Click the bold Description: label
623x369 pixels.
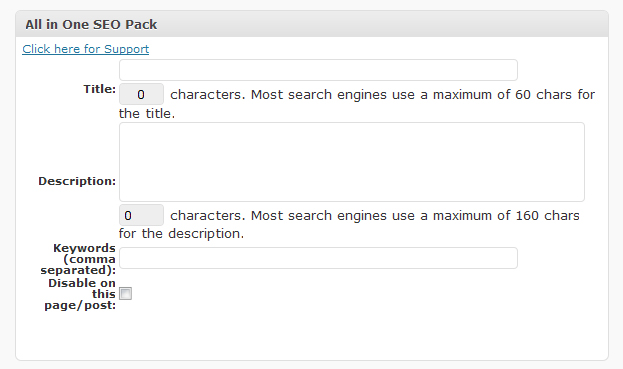pos(77,181)
